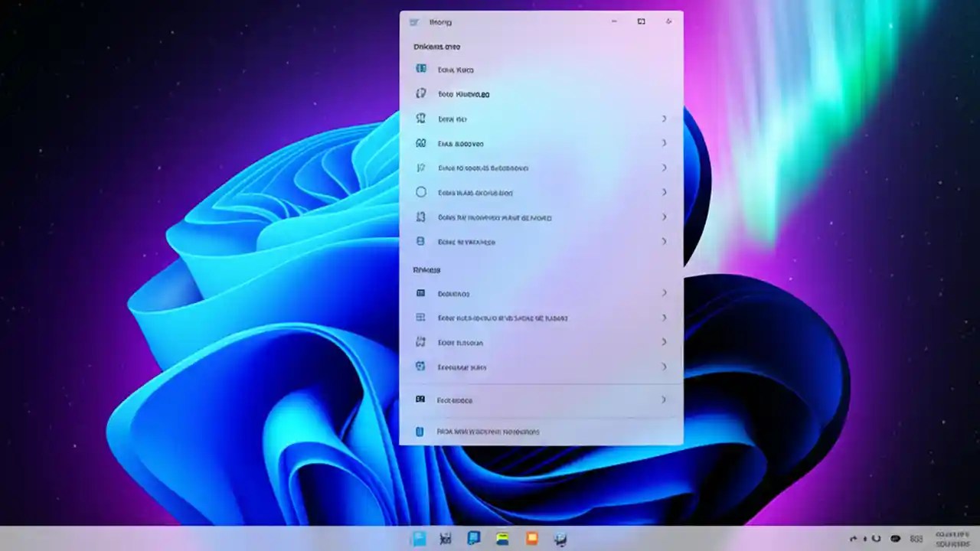This screenshot has height=551, width=980.
Task: Click the dialog header title text
Action: click(440, 22)
